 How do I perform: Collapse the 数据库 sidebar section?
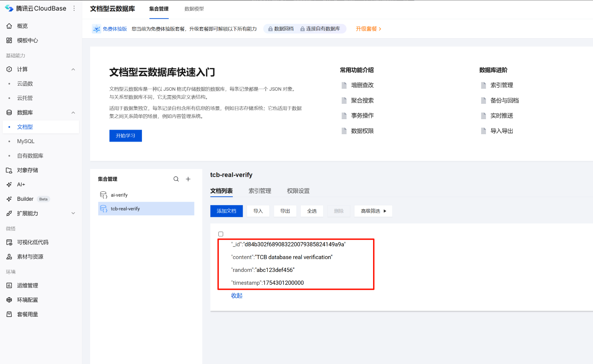point(73,113)
